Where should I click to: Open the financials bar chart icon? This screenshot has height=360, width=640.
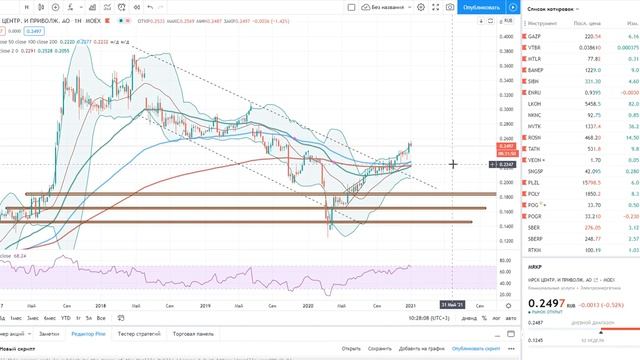coord(93,7)
